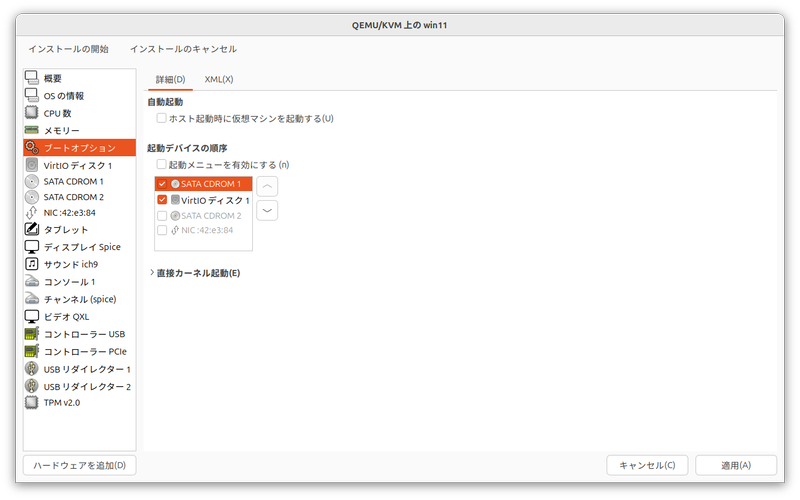The height and width of the screenshot is (500, 800).
Task: Click the SATA CDROM 1 disc icon in sidebar
Action: (x=32, y=181)
